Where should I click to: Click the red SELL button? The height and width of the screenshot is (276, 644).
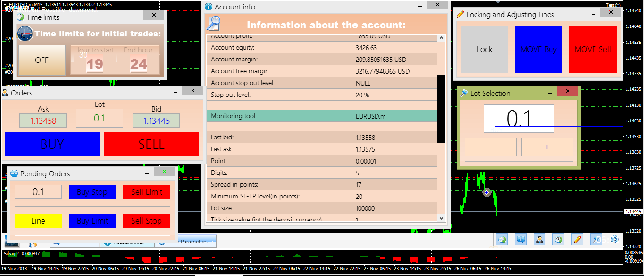pyautogui.click(x=151, y=144)
